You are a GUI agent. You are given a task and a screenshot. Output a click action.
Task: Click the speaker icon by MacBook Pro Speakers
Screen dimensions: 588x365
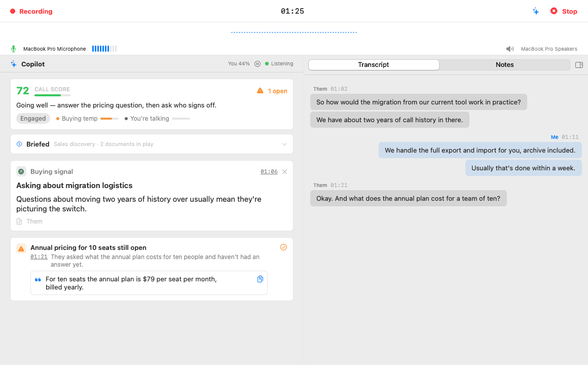pos(509,49)
